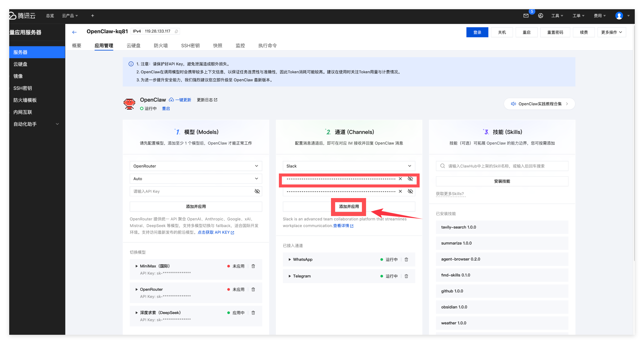
Task: Open the Slack channel type dropdown
Action: point(349,166)
